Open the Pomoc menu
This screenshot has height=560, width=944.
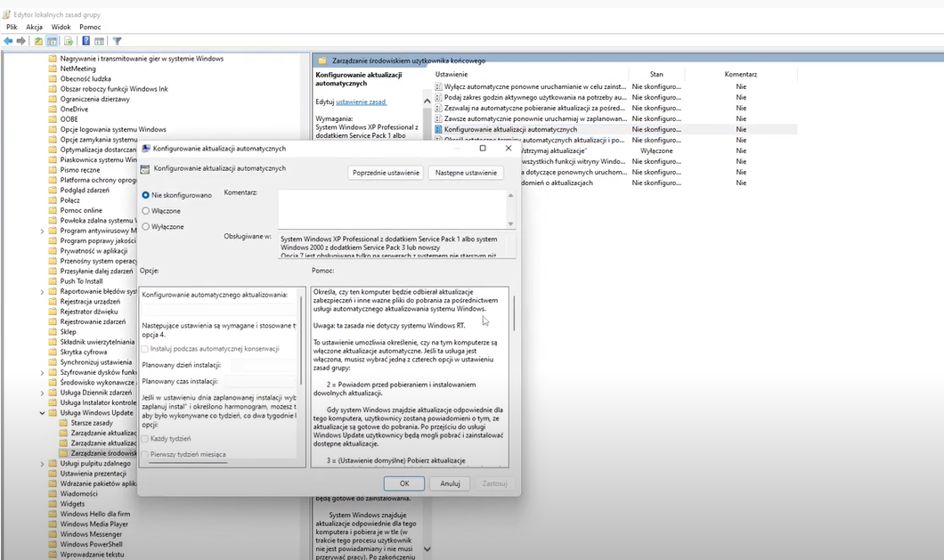click(x=90, y=27)
